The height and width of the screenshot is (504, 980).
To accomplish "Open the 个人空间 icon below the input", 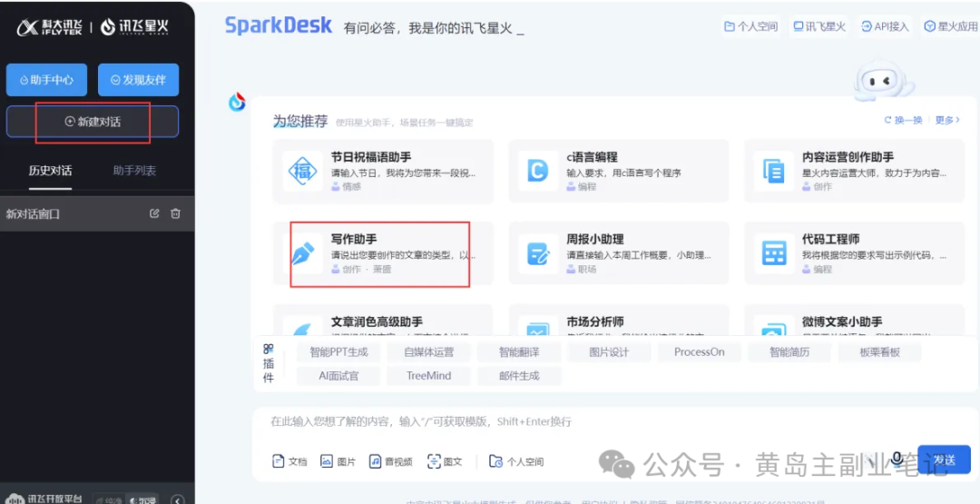I will [x=516, y=461].
